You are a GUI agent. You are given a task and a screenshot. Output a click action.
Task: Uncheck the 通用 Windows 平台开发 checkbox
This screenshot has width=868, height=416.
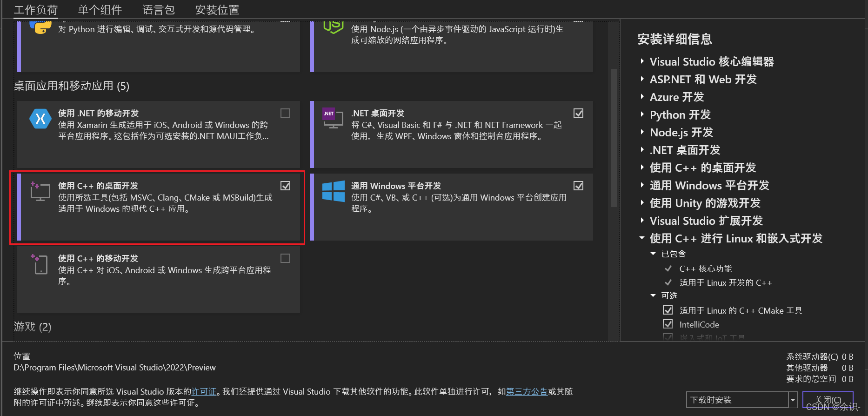578,186
